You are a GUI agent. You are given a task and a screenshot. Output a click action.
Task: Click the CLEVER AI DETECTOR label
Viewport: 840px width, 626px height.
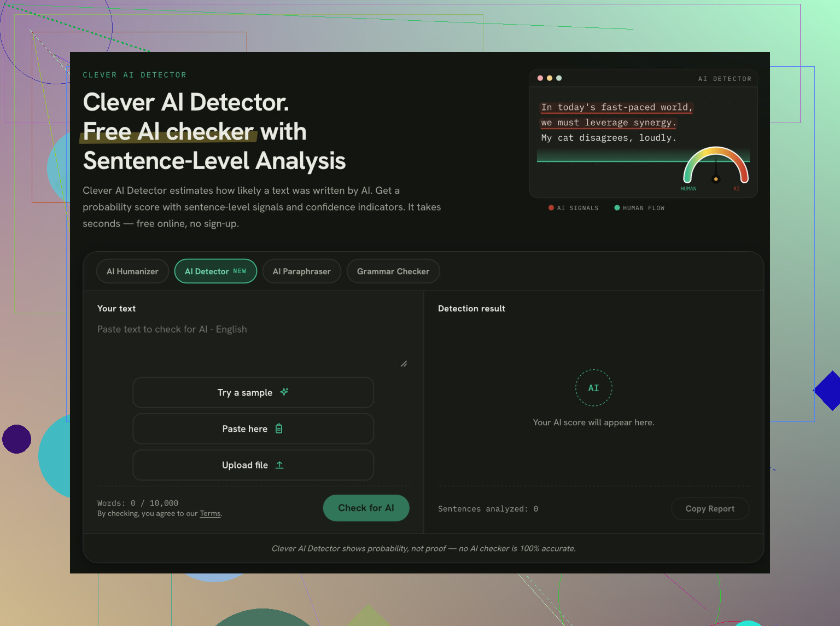(135, 75)
